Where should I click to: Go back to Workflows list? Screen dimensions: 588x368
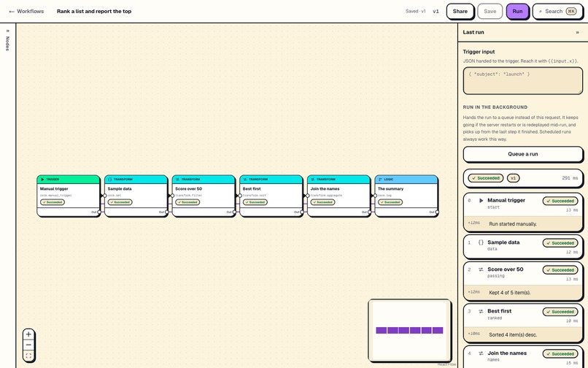click(x=26, y=11)
